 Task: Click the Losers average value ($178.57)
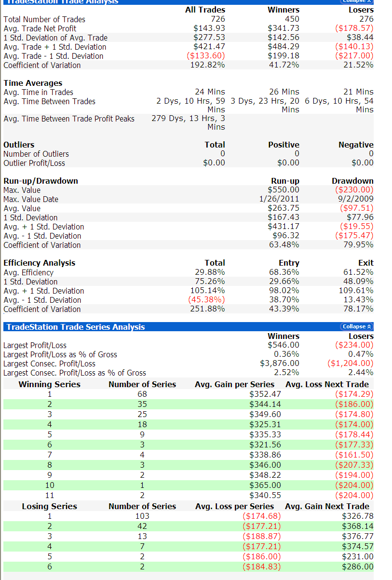[354, 28]
